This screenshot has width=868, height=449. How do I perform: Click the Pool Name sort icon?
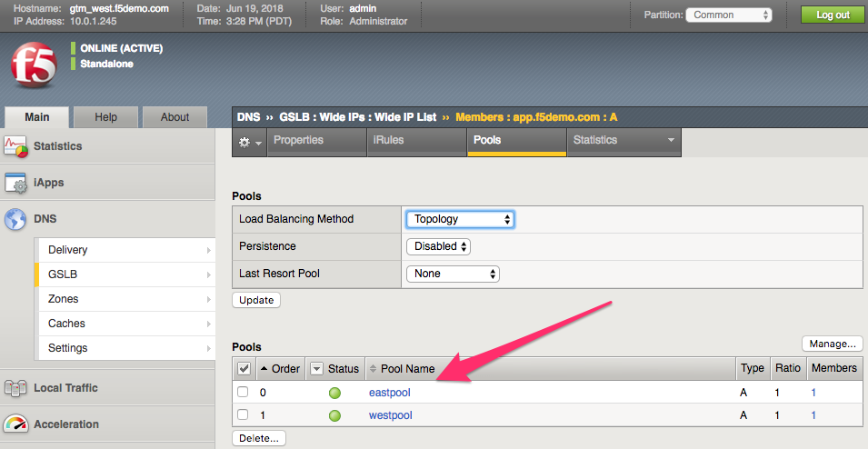click(374, 369)
